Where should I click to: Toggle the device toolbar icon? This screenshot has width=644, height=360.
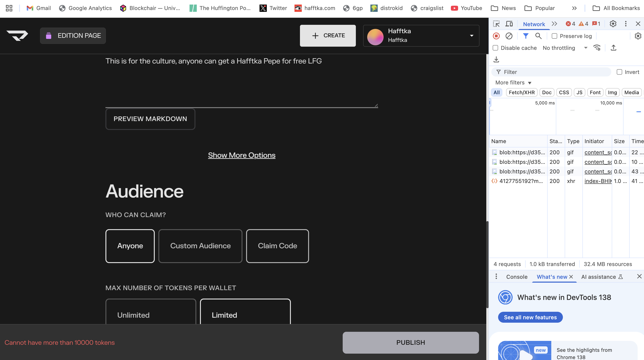tap(509, 24)
